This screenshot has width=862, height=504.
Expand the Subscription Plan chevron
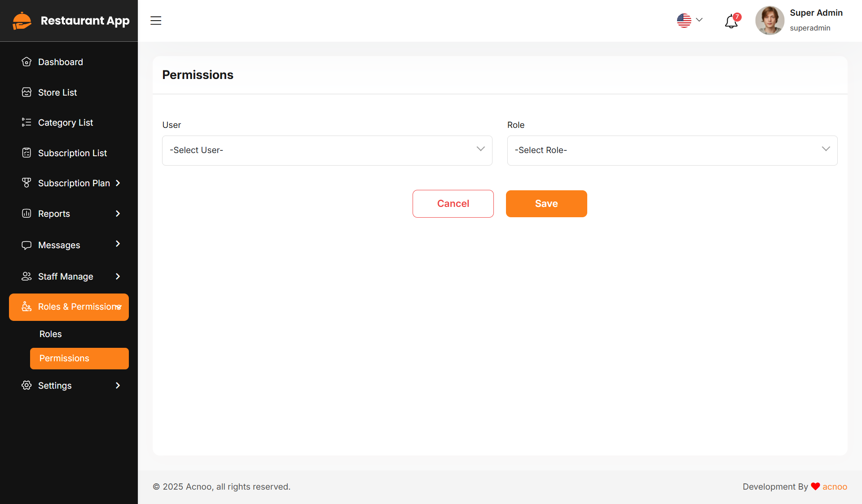118,183
